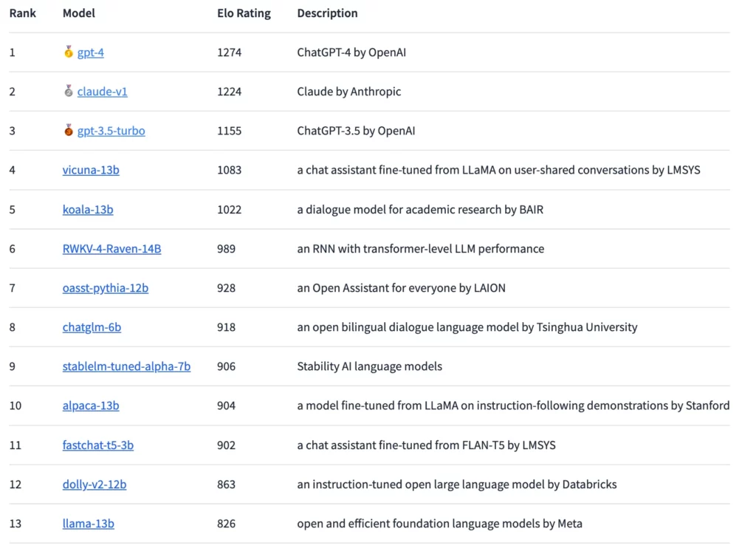
Task: Follow the gpt-3.5-turbo link
Action: [111, 131]
